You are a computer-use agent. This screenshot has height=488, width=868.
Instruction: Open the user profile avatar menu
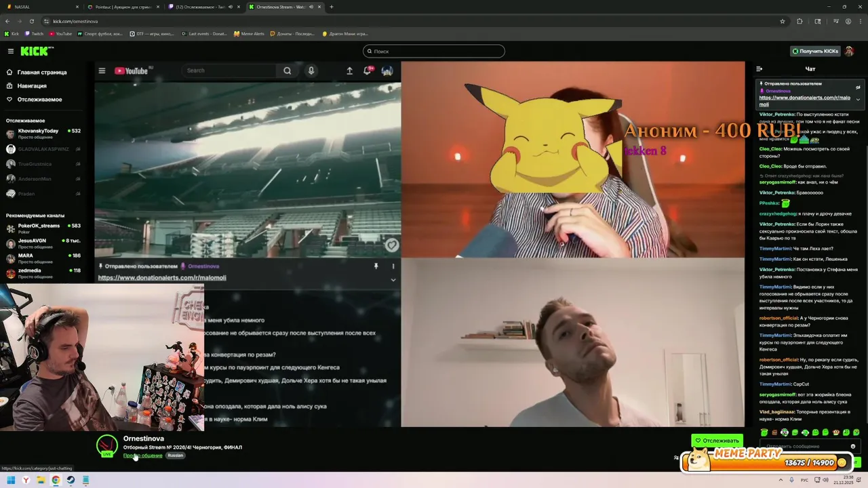850,51
